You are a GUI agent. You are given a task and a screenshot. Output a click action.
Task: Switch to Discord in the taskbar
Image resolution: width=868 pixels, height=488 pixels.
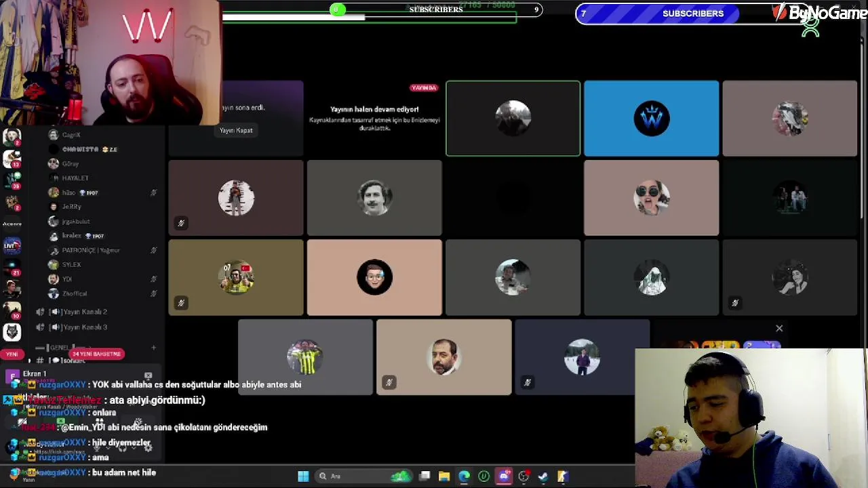(503, 476)
